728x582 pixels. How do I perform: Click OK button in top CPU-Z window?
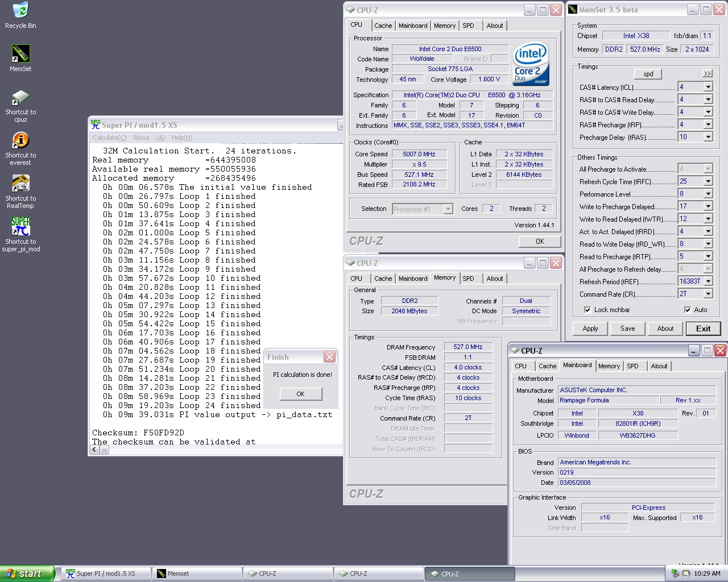540,242
